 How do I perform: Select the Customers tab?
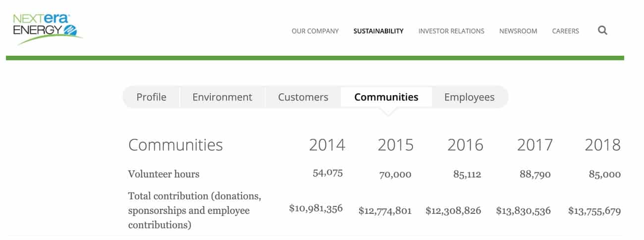pos(303,97)
